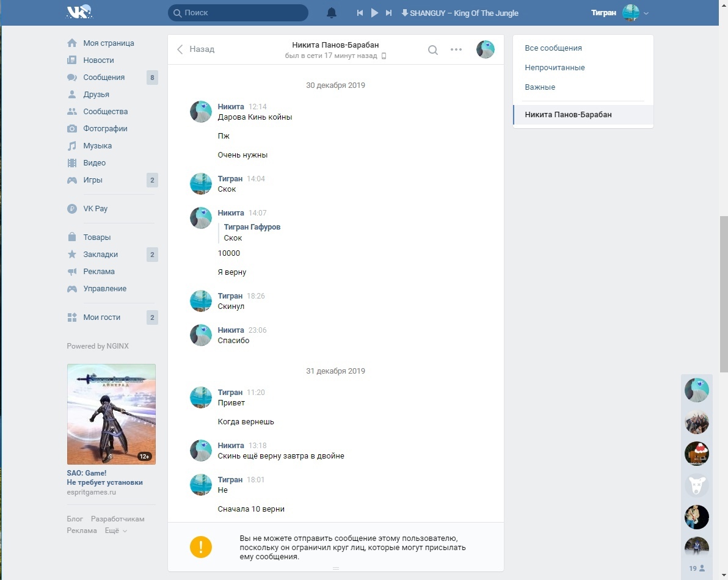The width and height of the screenshot is (728, 580).
Task: Skip to the next audio track
Action: pos(388,13)
